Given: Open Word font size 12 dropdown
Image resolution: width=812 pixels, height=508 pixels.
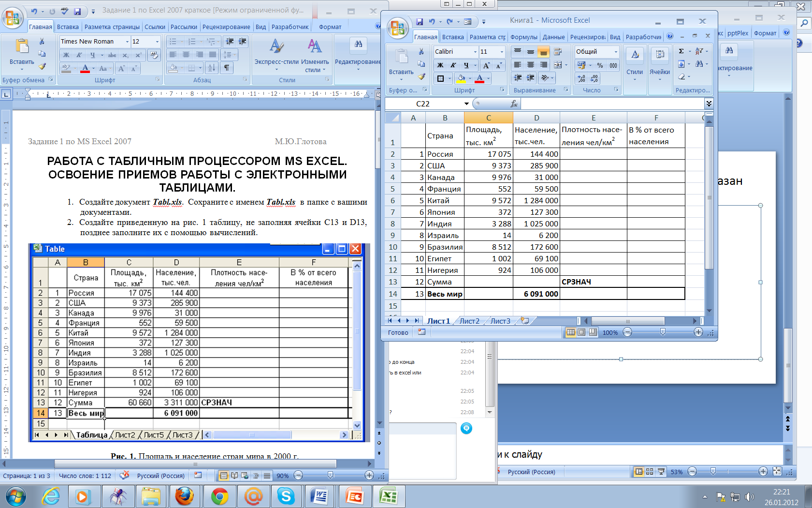Looking at the screenshot, I should (157, 42).
